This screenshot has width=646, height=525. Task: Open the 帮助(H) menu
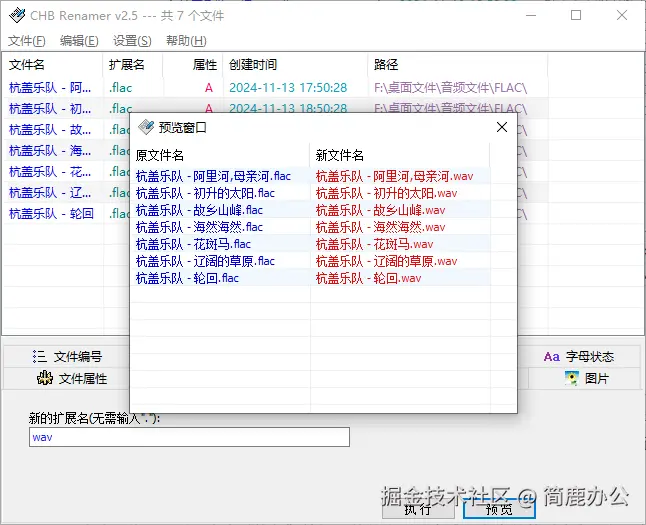coord(186,41)
